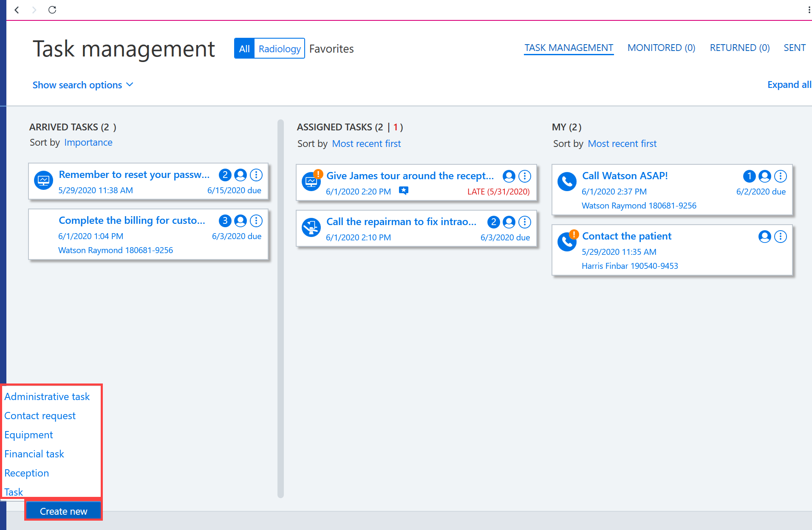The width and height of the screenshot is (812, 530).
Task: Click the vertical scrollbar beside Arrived tasks
Action: point(280,309)
